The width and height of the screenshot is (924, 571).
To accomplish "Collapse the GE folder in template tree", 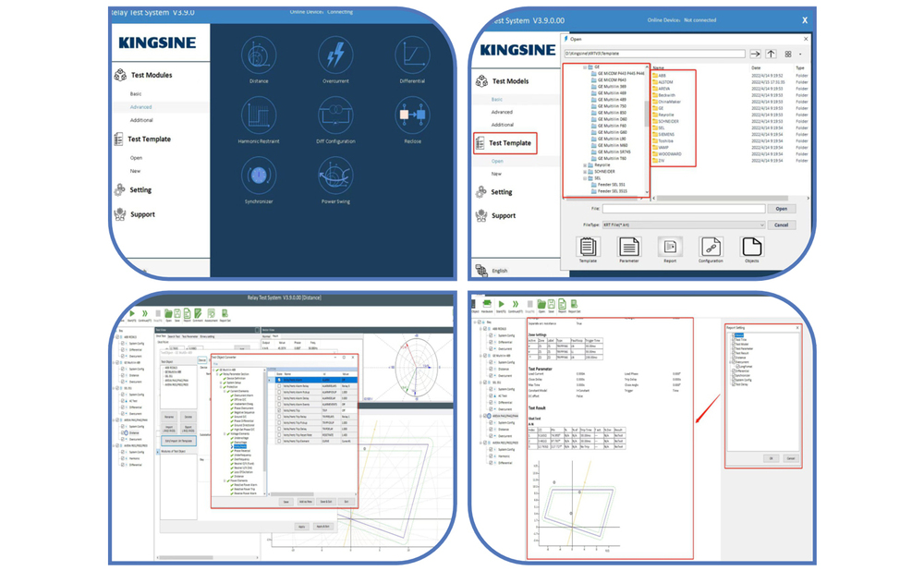I will coord(584,67).
